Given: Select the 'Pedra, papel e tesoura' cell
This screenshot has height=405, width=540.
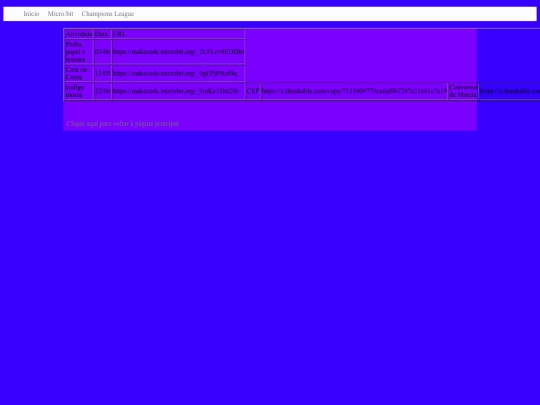Looking at the screenshot, I should pos(79,52).
